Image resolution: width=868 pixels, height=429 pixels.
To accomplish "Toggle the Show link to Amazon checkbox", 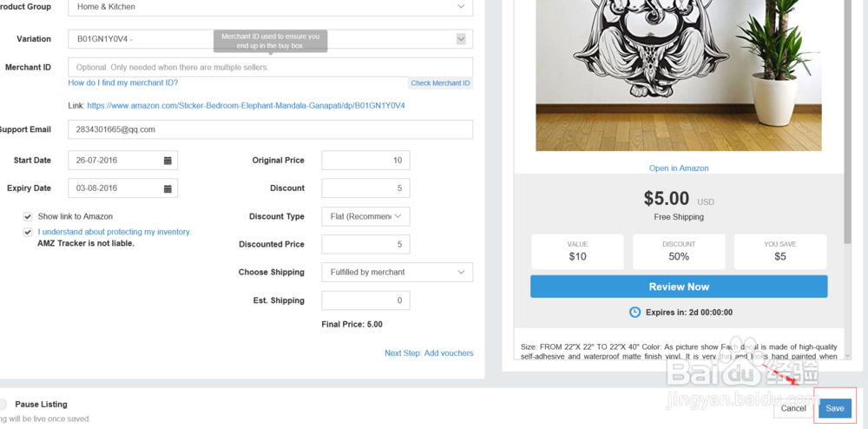I will tap(29, 216).
